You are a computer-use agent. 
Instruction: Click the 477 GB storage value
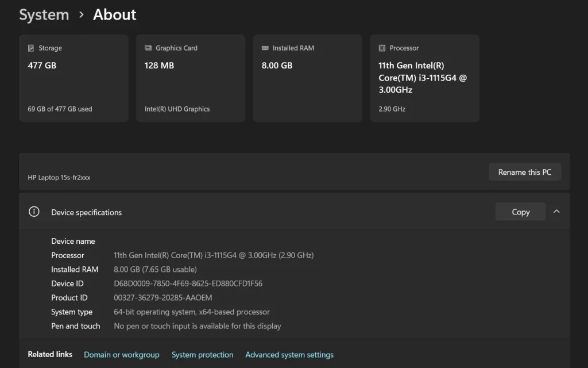tap(42, 66)
